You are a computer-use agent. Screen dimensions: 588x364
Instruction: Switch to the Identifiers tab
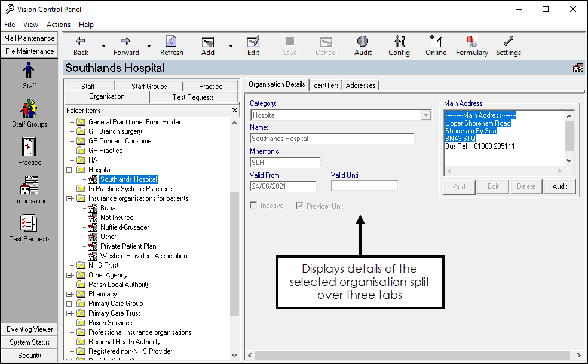coord(326,85)
